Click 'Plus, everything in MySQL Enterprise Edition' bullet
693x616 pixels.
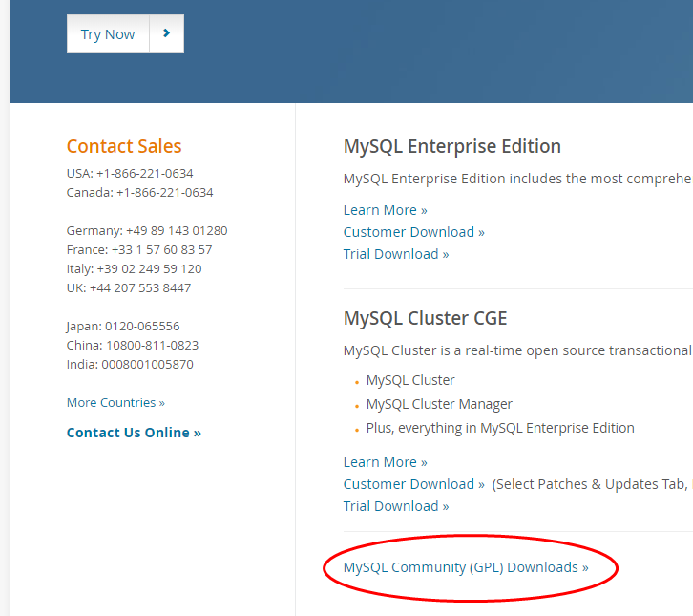click(500, 428)
